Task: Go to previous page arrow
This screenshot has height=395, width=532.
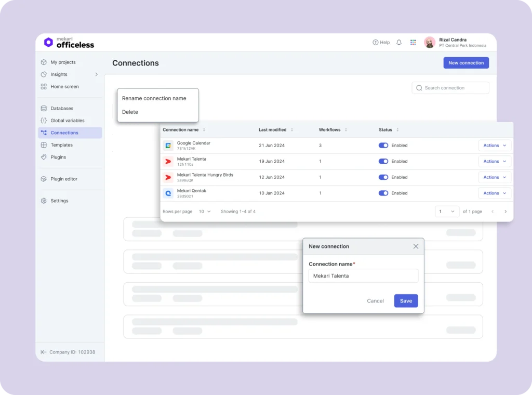Action: (493, 212)
